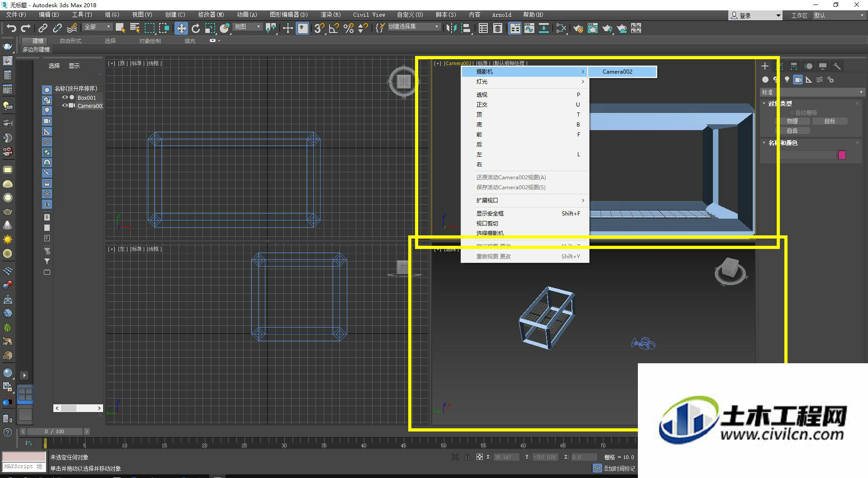Choose 正交 from the viewport menu
The height and width of the screenshot is (478, 868).
(524, 105)
